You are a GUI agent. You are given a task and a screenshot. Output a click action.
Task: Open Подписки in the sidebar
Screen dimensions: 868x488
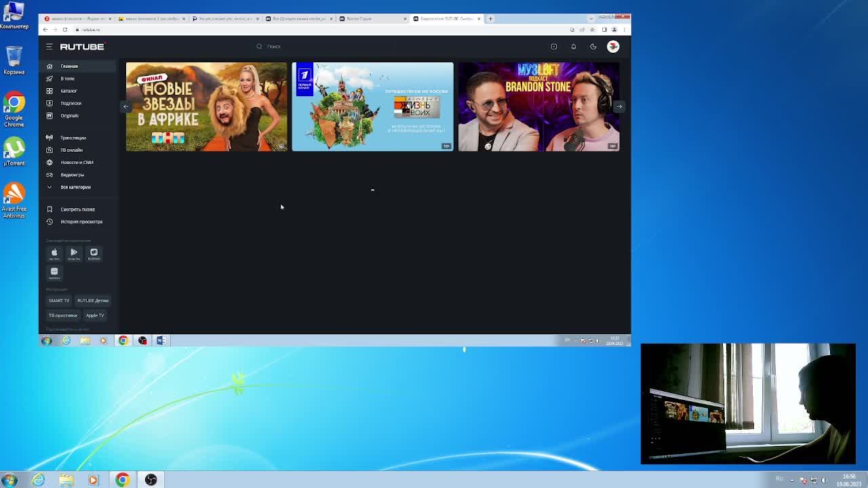[77, 103]
